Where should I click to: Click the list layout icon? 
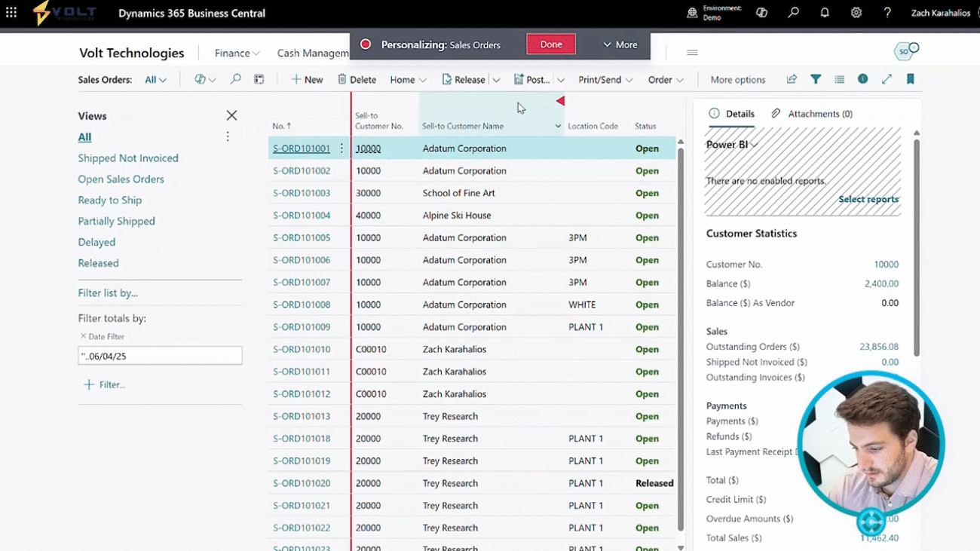839,79
